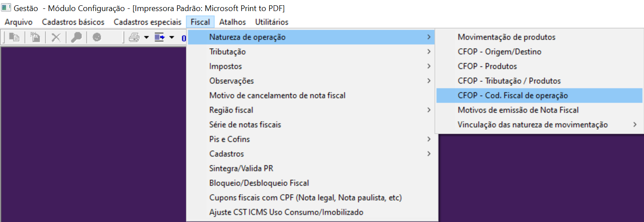Open the Utilitários menu
Viewport: 644px width, 222px height.
[272, 22]
